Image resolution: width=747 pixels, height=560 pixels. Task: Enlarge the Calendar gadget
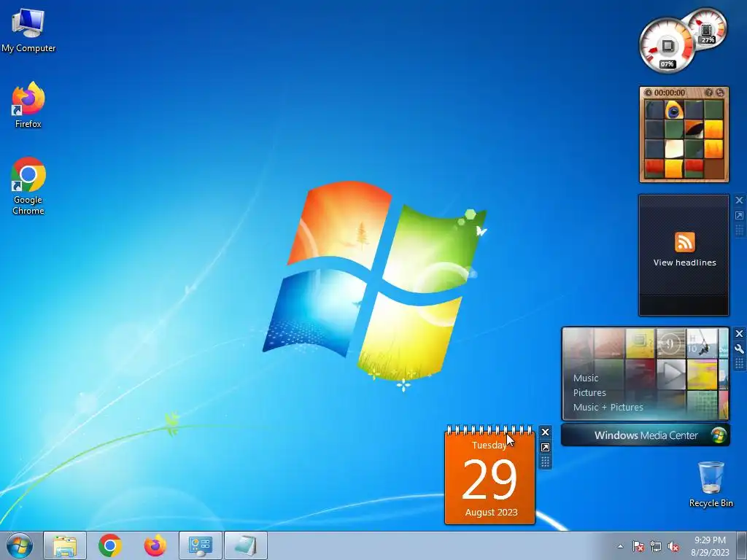546,447
